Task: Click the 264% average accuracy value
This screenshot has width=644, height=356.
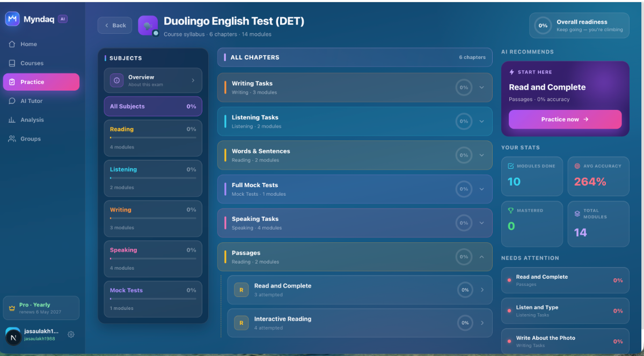Action: (590, 182)
